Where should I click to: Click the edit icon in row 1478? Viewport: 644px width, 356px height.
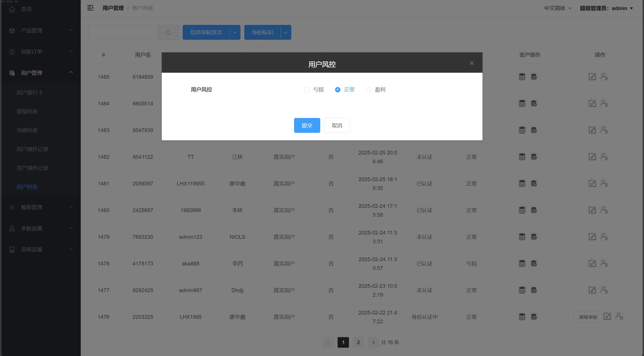[592, 263]
